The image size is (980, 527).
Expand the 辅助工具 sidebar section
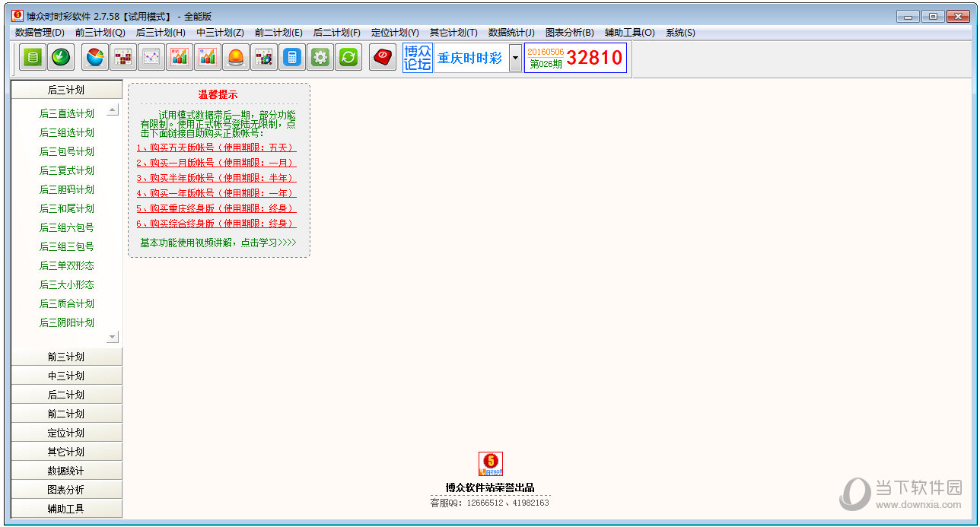pyautogui.click(x=66, y=509)
